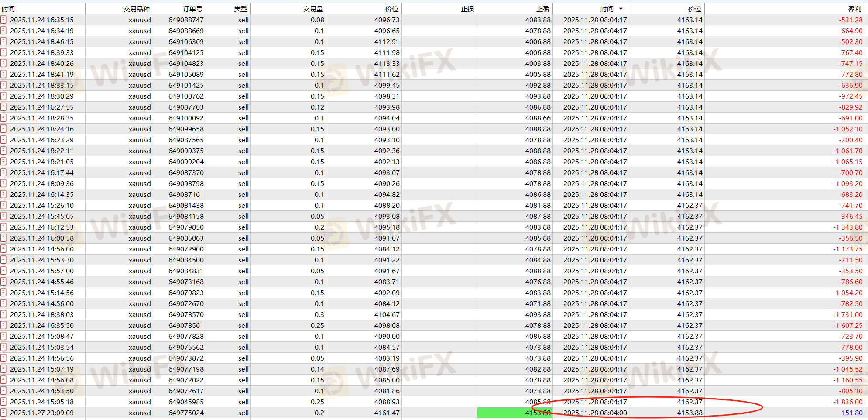Select the icon beside 2025.11.24 15:57:00
This screenshot has width=868, height=420.
(x=3, y=271)
